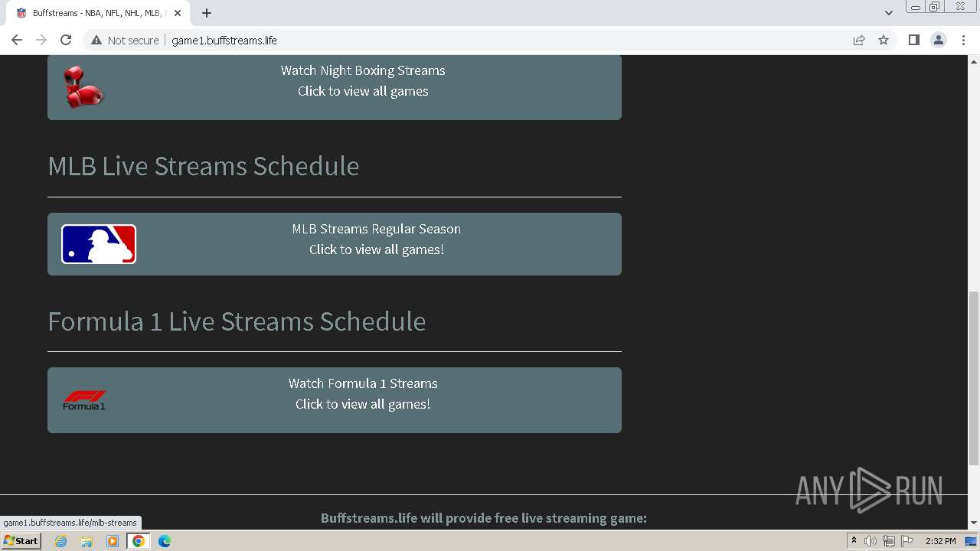Reload the Buffstreams page
Screen dimensions: 980x551
[66, 40]
